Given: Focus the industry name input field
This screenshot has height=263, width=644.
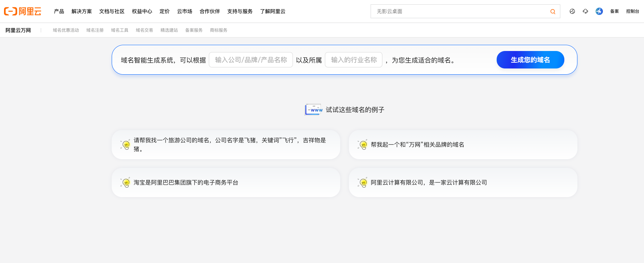Looking at the screenshot, I should 353,60.
